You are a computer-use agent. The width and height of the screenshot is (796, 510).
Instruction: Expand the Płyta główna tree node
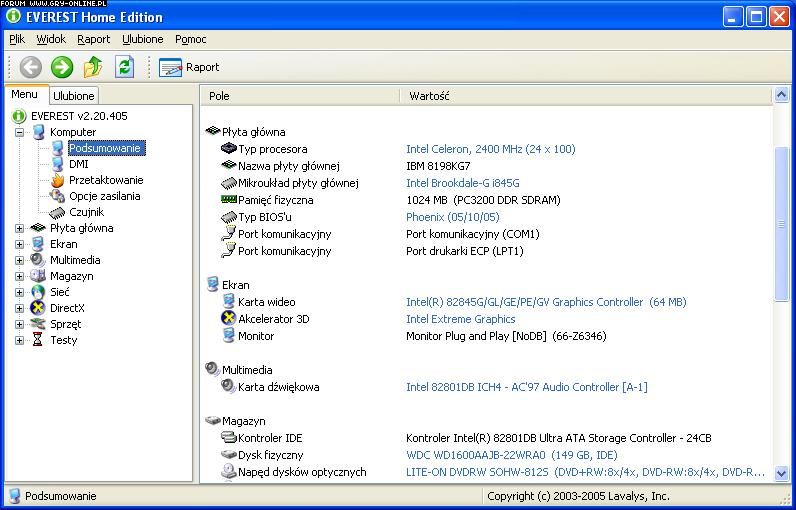pyautogui.click(x=19, y=228)
